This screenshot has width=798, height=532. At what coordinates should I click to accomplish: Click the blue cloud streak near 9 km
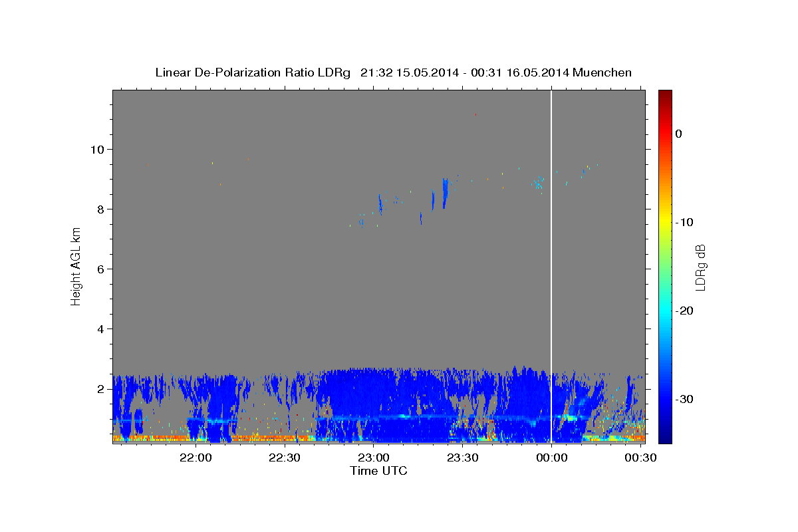point(445,193)
